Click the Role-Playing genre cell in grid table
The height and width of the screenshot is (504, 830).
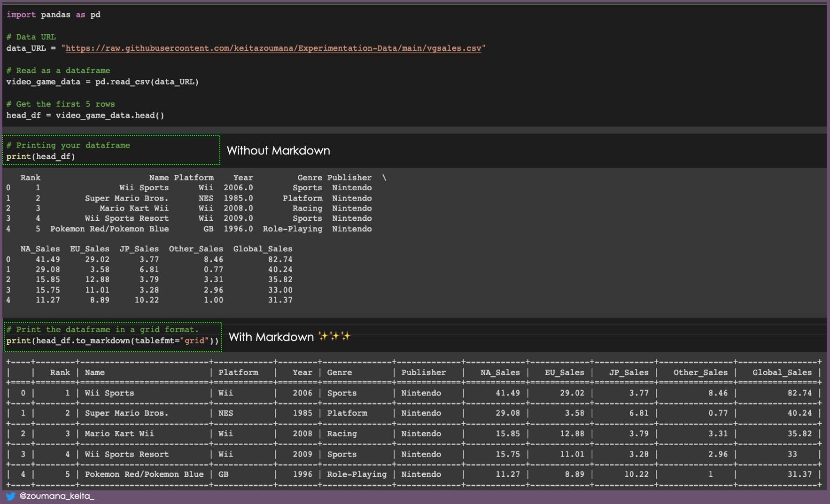point(357,474)
